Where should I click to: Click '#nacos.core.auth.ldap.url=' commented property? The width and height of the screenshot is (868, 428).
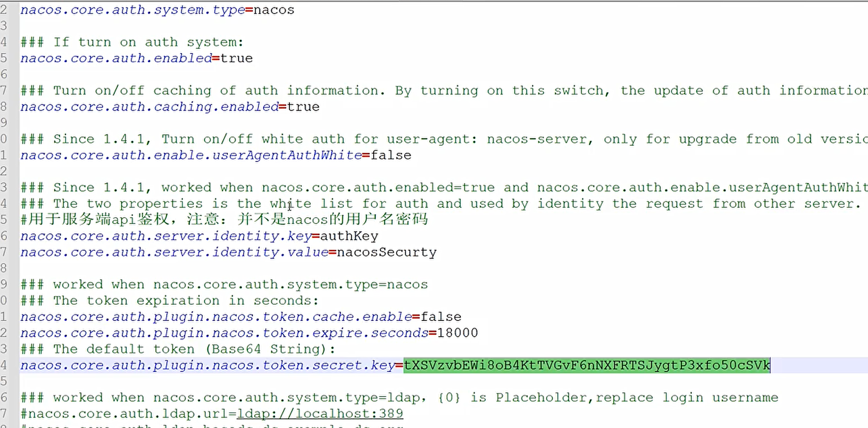(128, 413)
